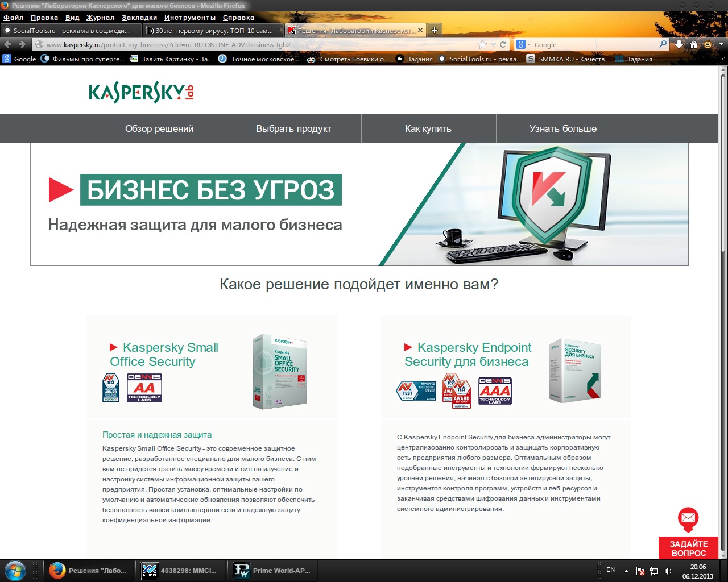Open 'SMMKA.RU - Качеств...' bookmark

tap(568, 59)
